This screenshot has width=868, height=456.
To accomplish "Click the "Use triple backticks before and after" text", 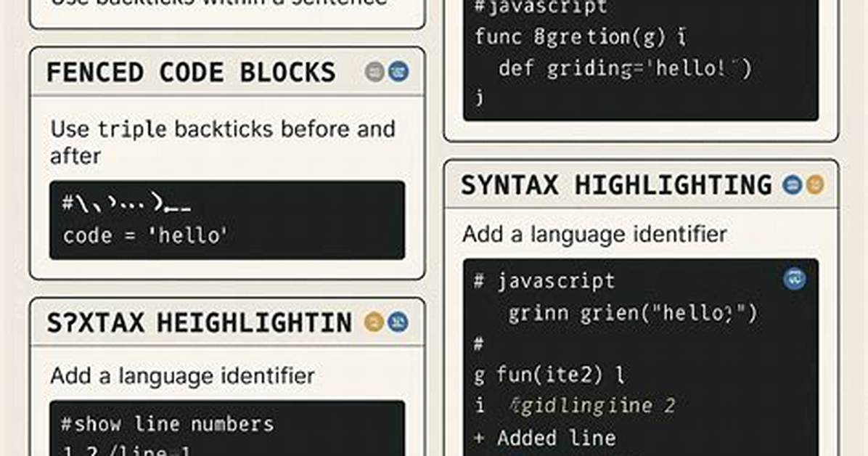I will pyautogui.click(x=223, y=142).
